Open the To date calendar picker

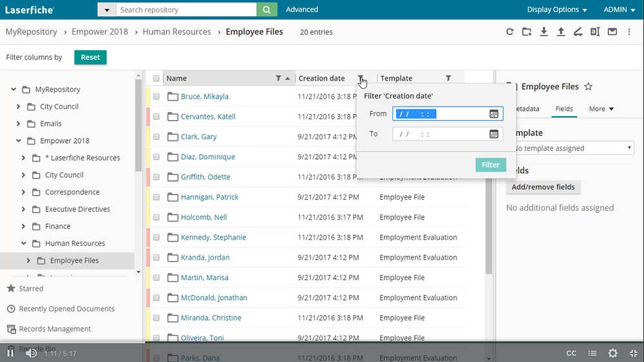coord(494,134)
